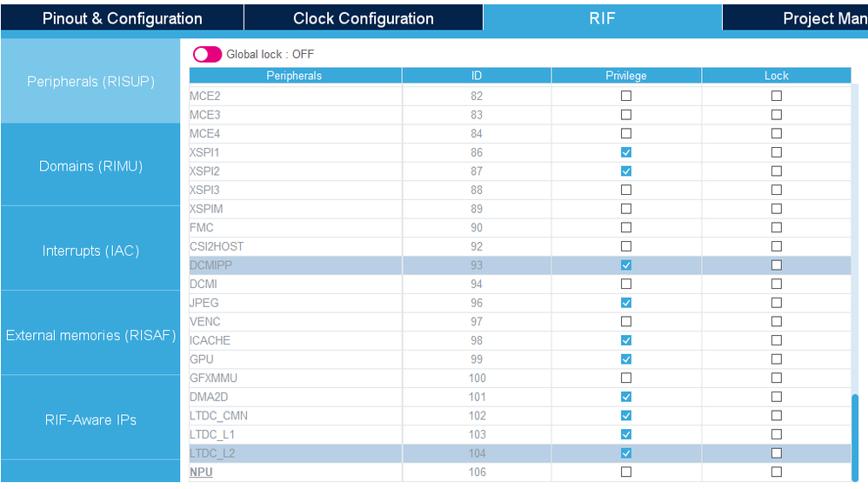Toggle the Global lock switch
This screenshot has height=489, width=868.
[x=207, y=54]
